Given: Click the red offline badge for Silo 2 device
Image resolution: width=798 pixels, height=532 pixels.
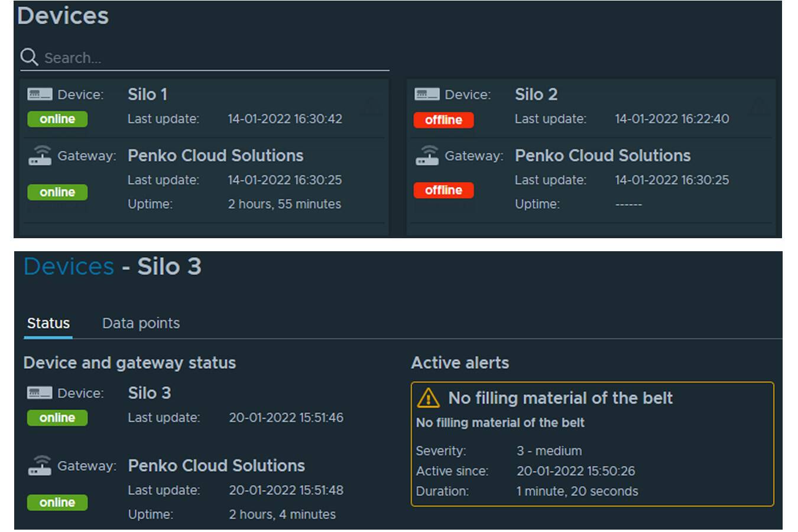Looking at the screenshot, I should 443,120.
